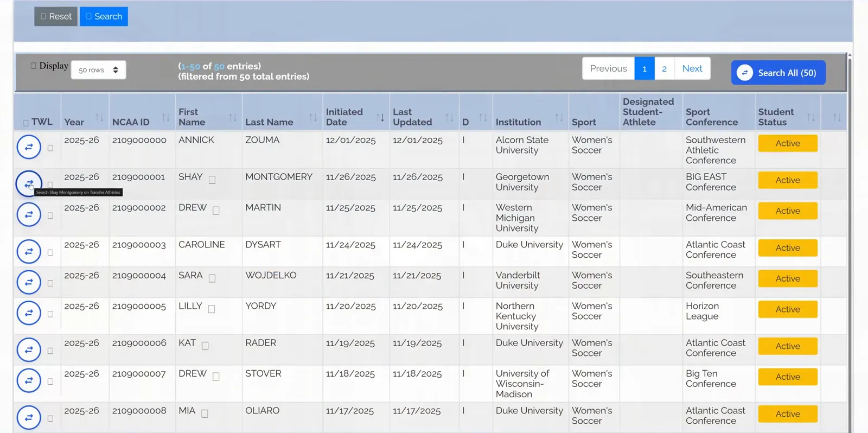The image size is (868, 433).
Task: Click the small icon beside first name SHAY
Action: pos(212,180)
